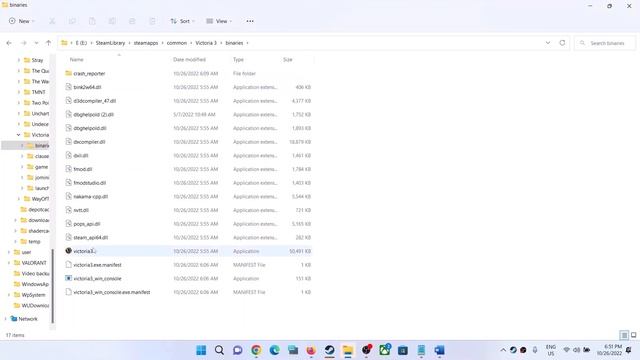Sort by the Type column header
This screenshot has height=360, width=640.
(x=238, y=60)
